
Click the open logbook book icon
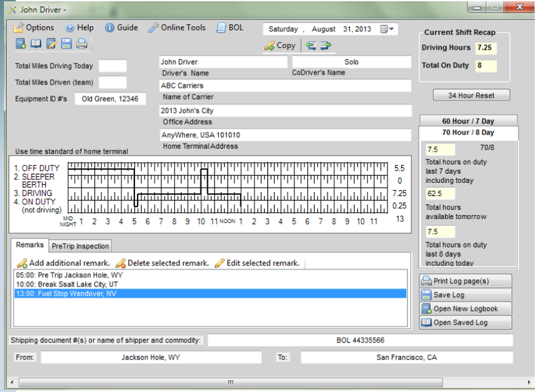click(36, 44)
